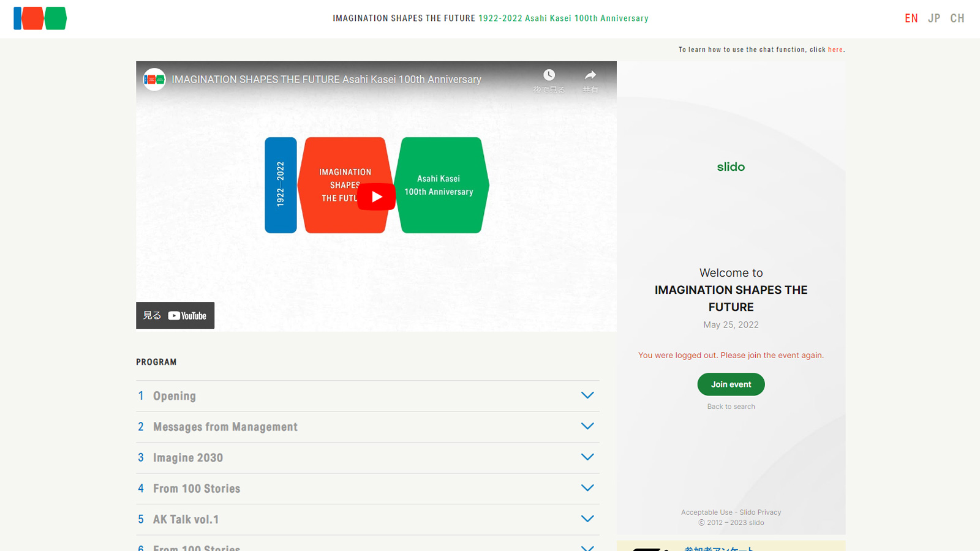The height and width of the screenshot is (551, 980).
Task: Expand the Imagine 2030 chevron
Action: (x=587, y=457)
